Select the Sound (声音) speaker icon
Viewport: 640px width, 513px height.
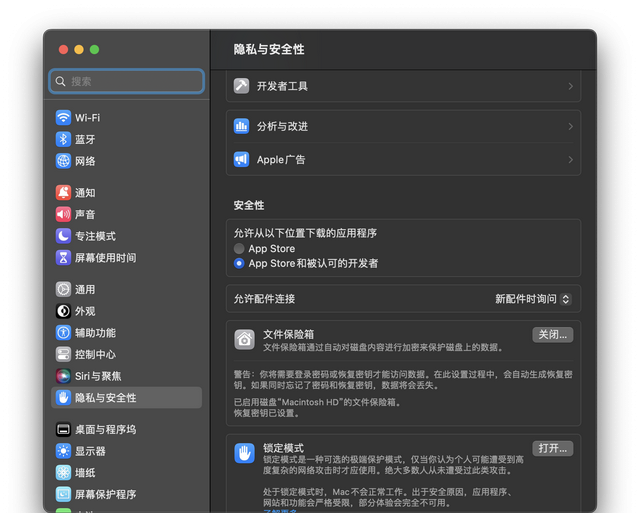(x=63, y=214)
